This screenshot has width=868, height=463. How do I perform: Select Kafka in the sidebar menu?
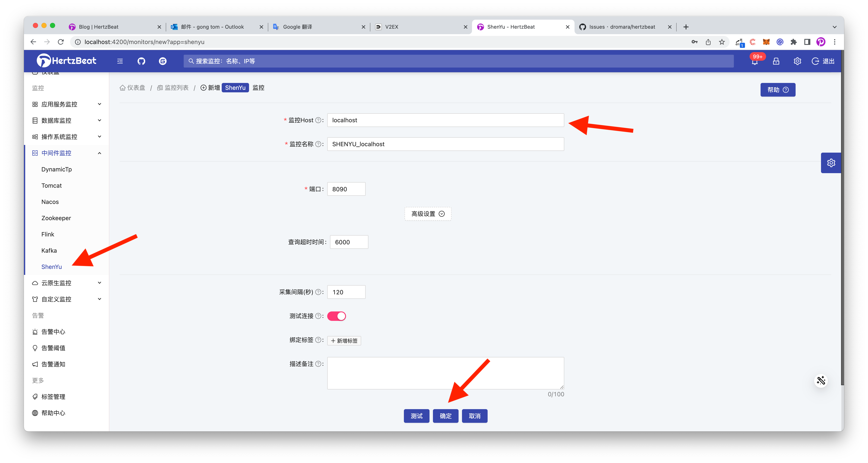pos(49,251)
